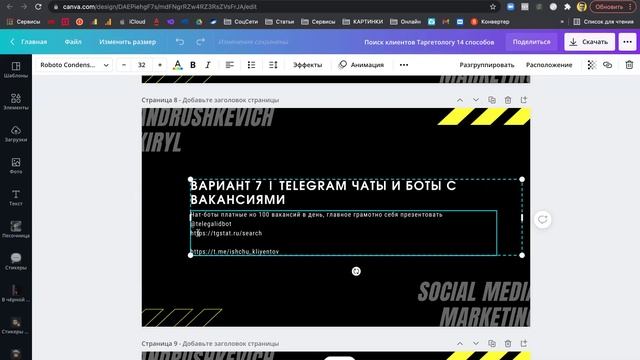Image resolution: width=640 pixels, height=360 pixels.
Task: Open the Шаблоны templates panel
Action: pos(16,70)
